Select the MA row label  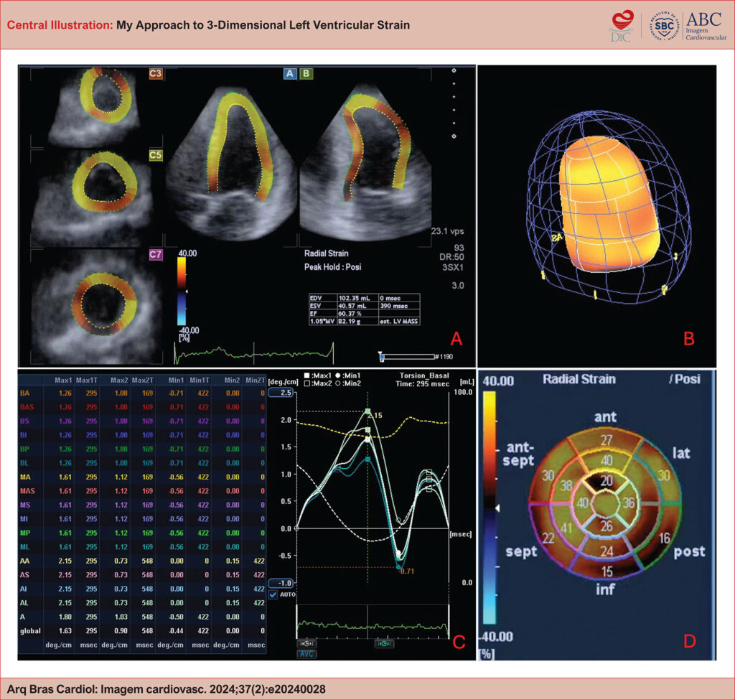point(25,477)
